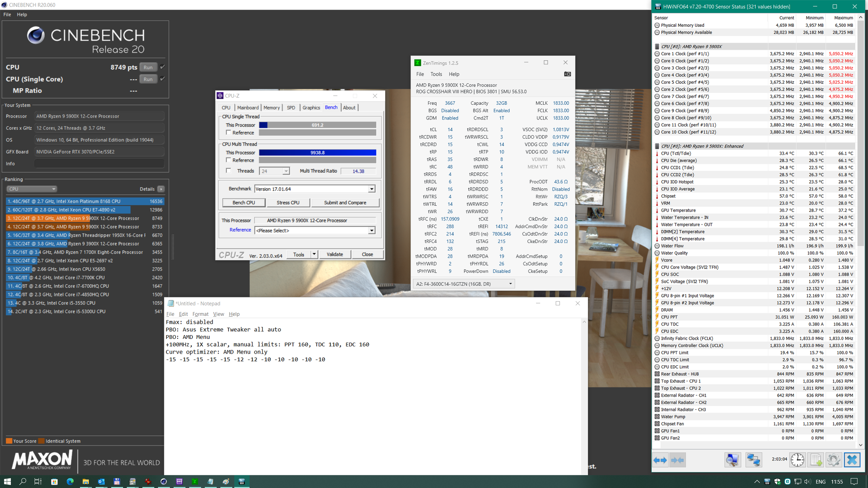Click Windows Start button
The height and width of the screenshot is (488, 868).
[7, 482]
